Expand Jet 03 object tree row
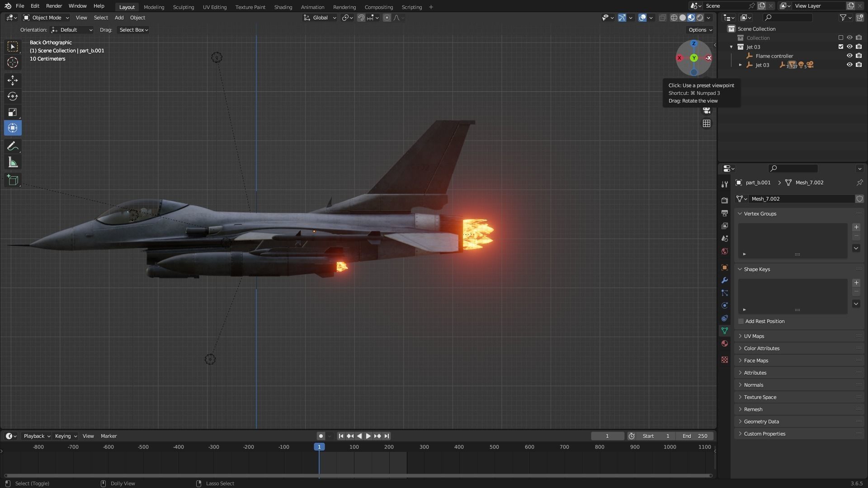The width and height of the screenshot is (868, 488). click(740, 65)
